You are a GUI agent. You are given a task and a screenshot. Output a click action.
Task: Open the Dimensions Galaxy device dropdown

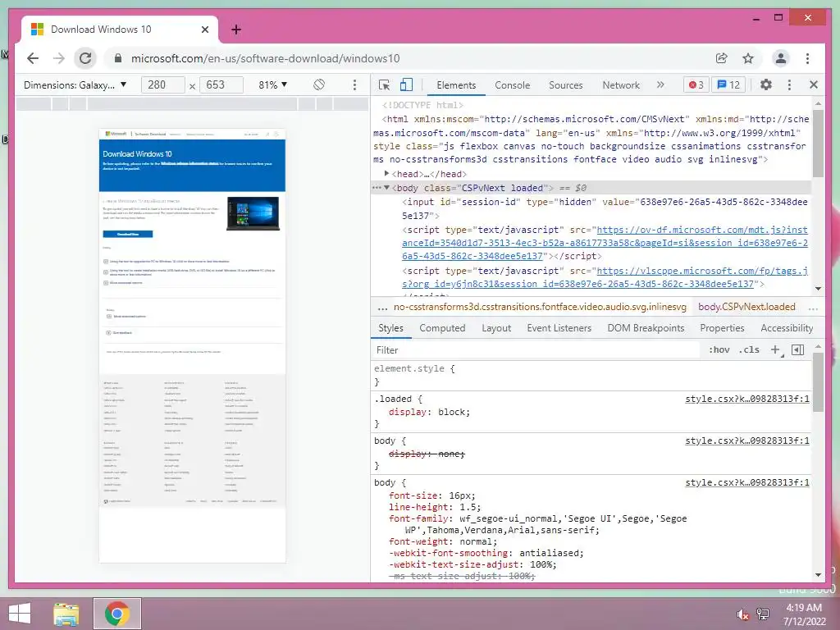coord(75,84)
